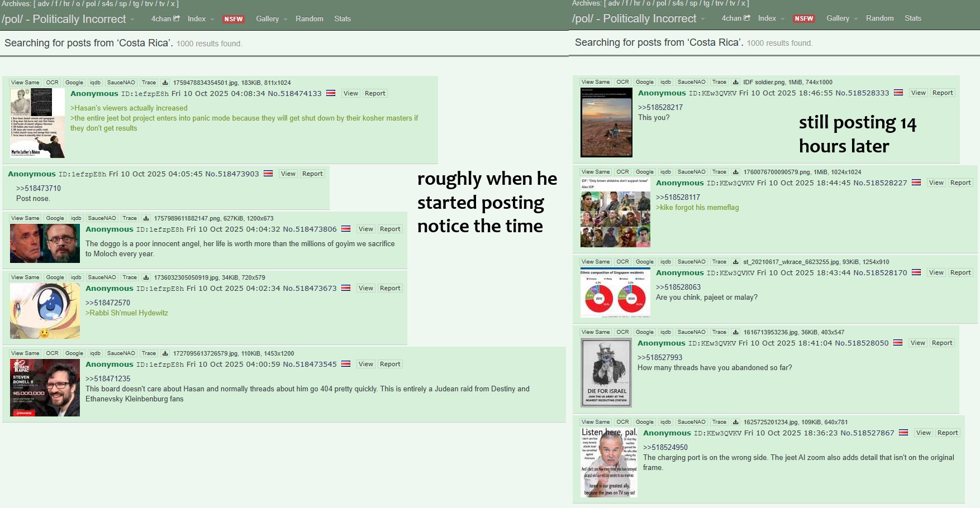Click iqdb for image 1625725201234.jpg
This screenshot has height=508, width=980.
(665, 422)
